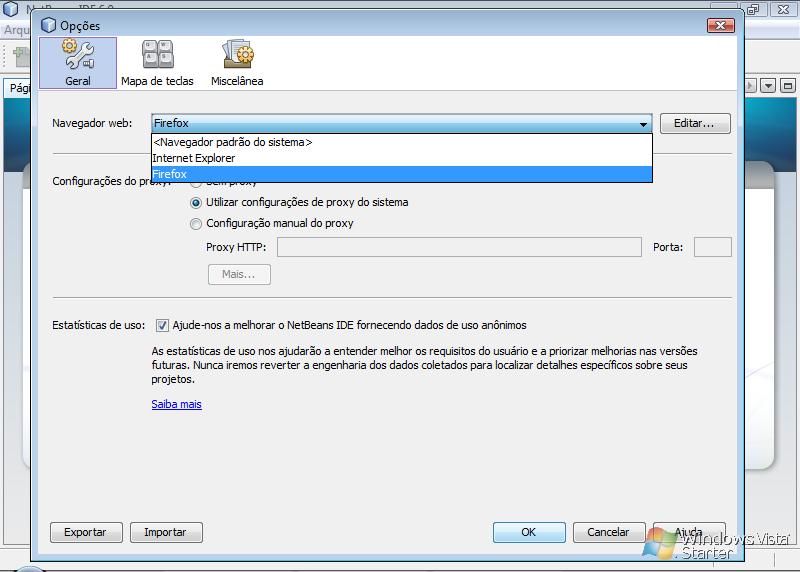Open the tab list dropdown in NetBeans window
This screenshot has width=800, height=572.
tap(768, 86)
